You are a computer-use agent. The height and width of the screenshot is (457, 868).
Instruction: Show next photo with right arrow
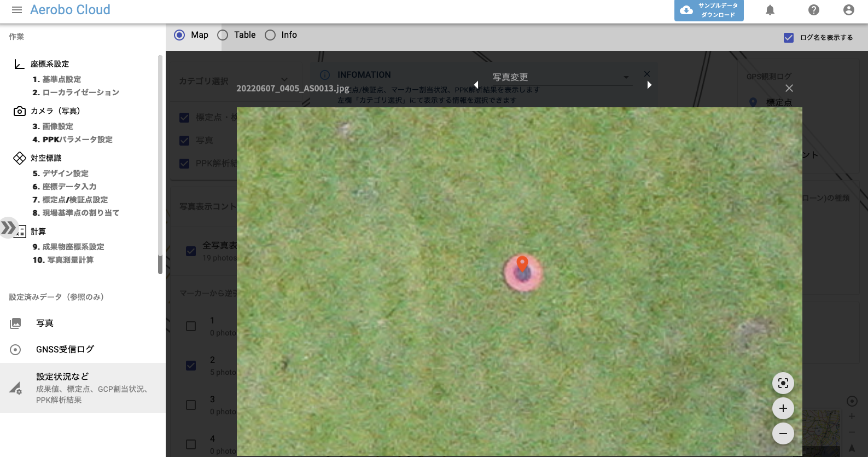(x=649, y=85)
